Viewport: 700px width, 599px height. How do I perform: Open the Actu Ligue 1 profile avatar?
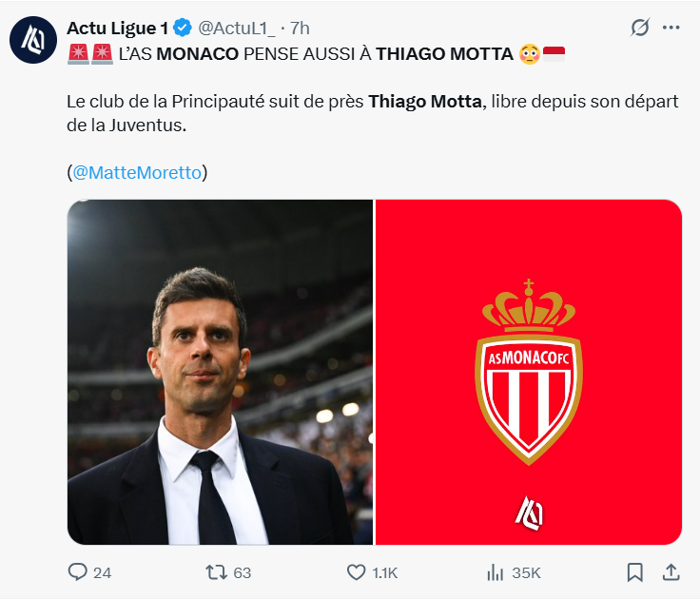click(32, 40)
